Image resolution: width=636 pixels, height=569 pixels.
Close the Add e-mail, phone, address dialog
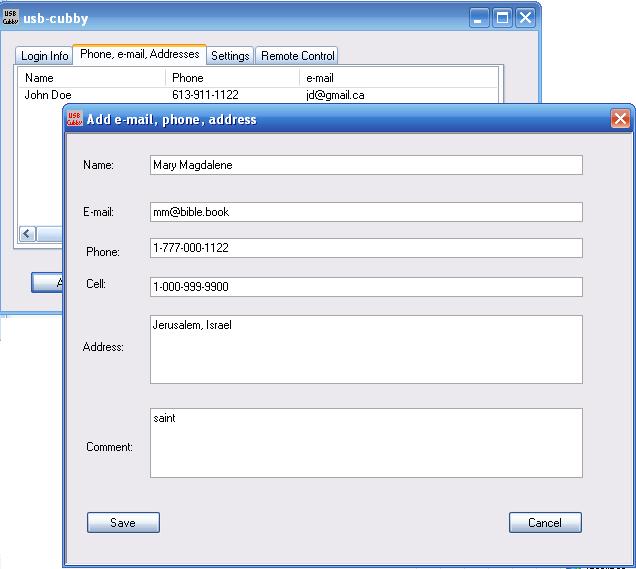[x=620, y=119]
